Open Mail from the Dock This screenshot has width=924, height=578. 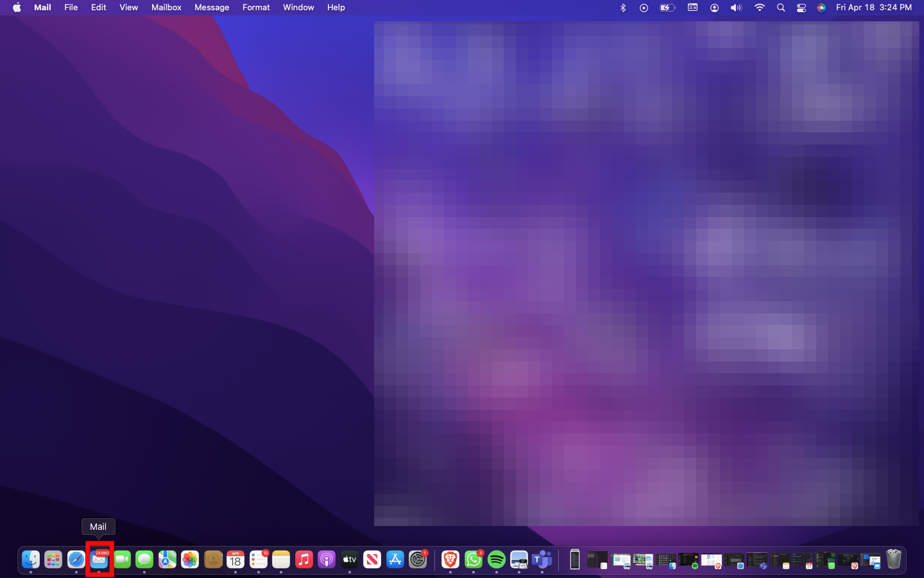[x=99, y=559]
